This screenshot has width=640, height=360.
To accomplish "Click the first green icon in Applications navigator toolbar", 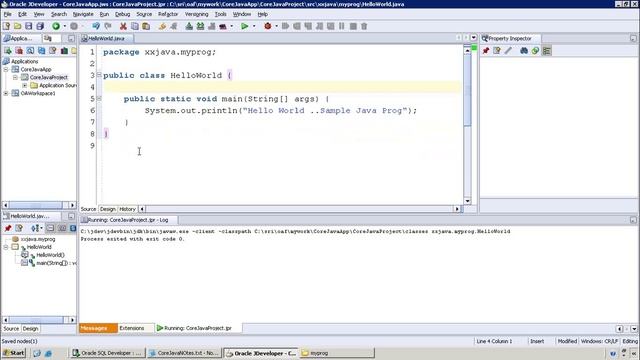I will 8,51.
